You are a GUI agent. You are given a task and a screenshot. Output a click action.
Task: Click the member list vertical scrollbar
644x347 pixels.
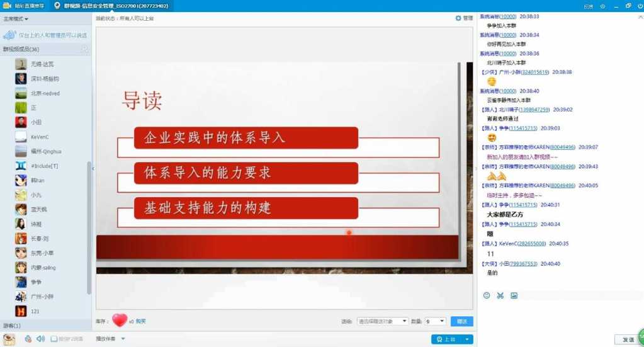pos(89,228)
